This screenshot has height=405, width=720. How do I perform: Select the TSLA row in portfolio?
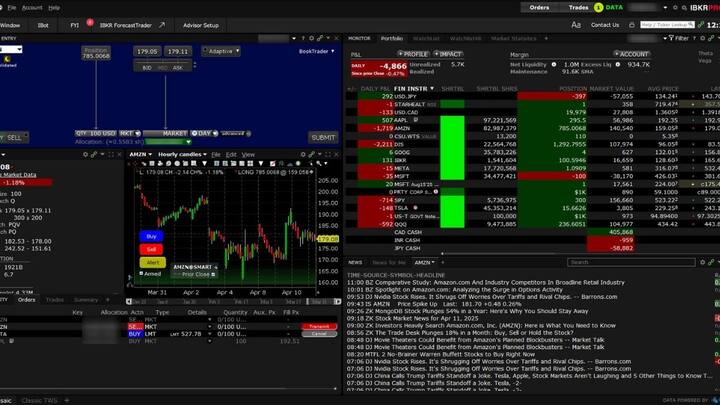click(x=533, y=208)
